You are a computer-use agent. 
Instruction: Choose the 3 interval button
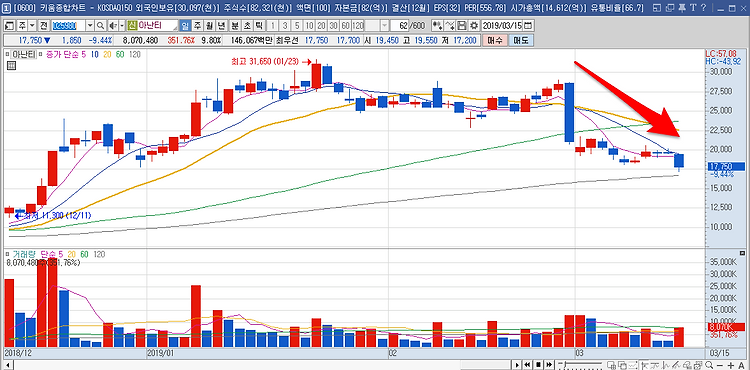click(x=285, y=25)
